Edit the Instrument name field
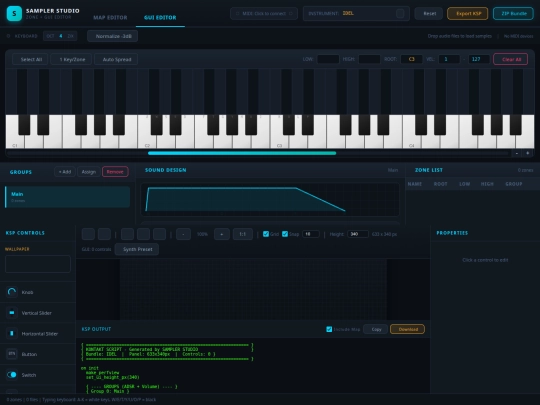The image size is (540, 405). coord(356,13)
